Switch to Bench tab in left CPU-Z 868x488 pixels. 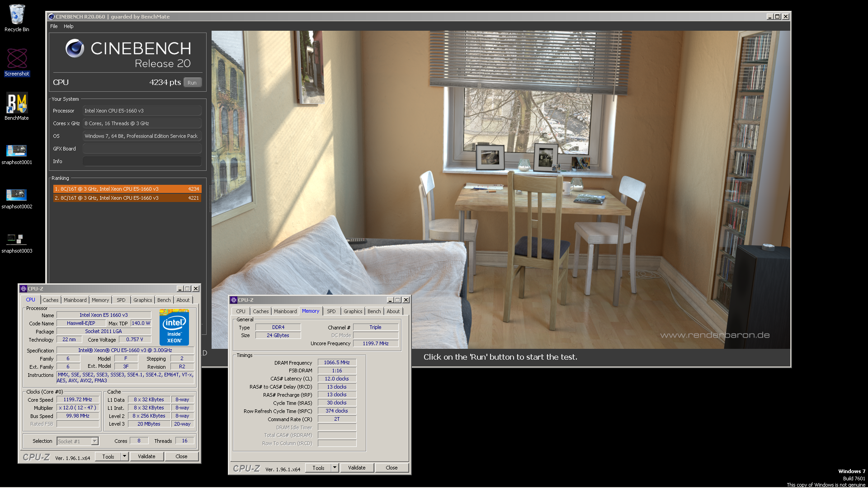coord(164,300)
